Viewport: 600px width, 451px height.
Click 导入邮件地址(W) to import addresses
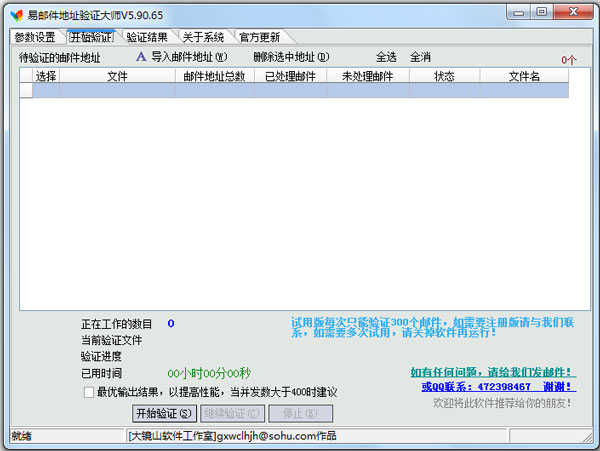click(189, 57)
